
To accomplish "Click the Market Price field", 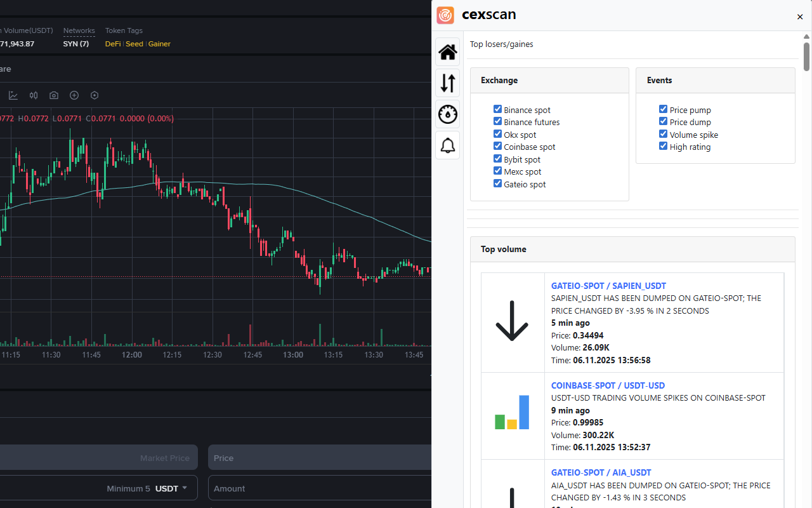I will click(99, 458).
